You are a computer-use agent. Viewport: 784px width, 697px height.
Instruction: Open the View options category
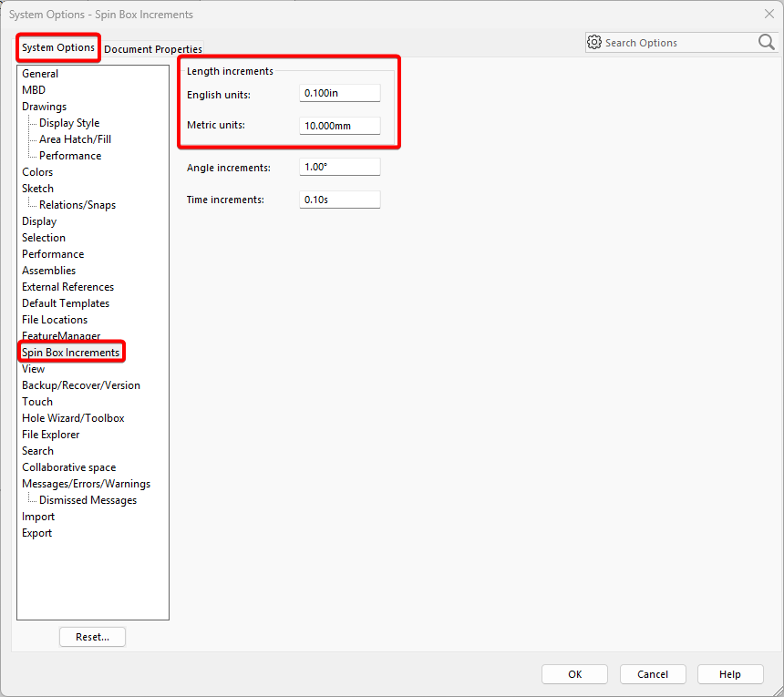[33, 369]
